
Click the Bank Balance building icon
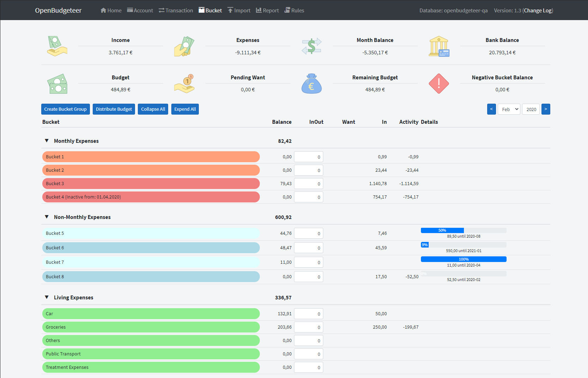pos(439,46)
